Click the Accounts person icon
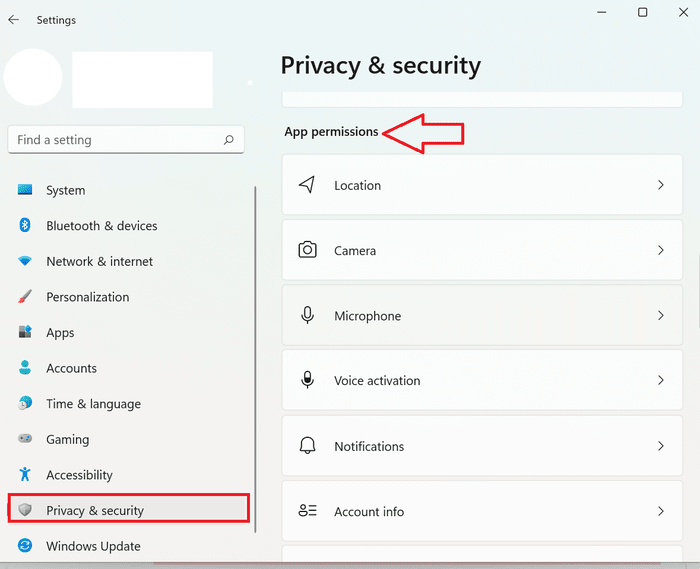The height and width of the screenshot is (569, 700). (25, 367)
